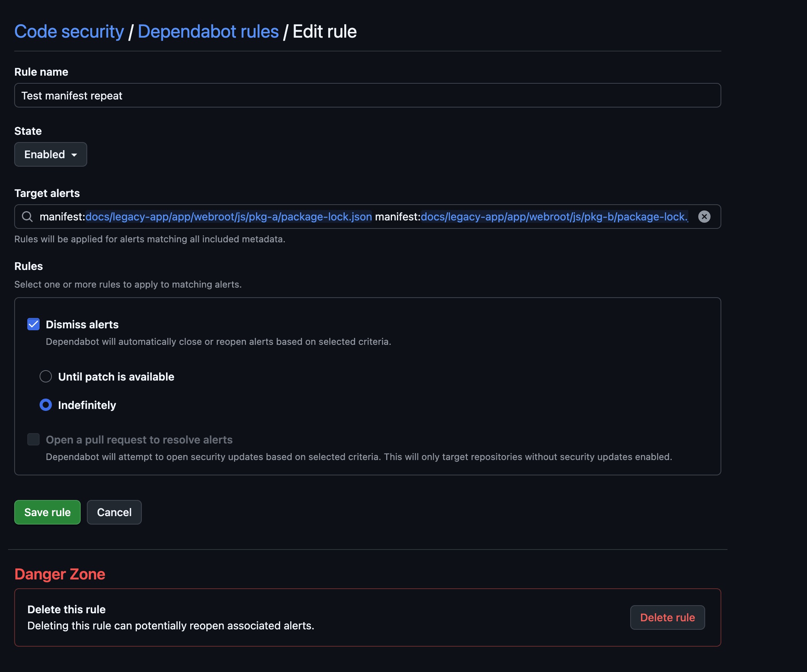This screenshot has width=807, height=672.
Task: Click the State label
Action: (x=28, y=131)
